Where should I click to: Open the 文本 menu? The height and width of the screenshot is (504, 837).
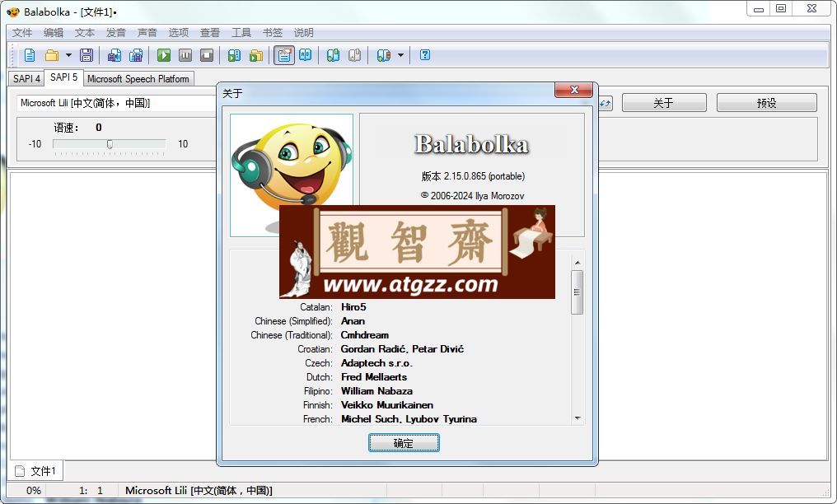(x=84, y=33)
